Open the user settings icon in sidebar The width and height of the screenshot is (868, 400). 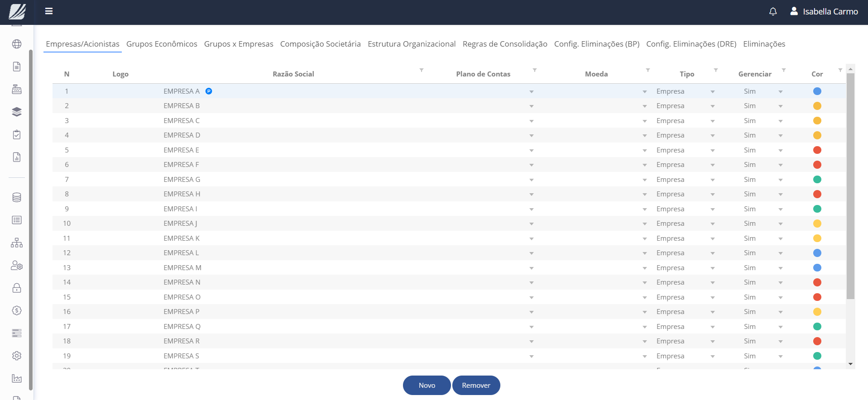[x=17, y=265]
